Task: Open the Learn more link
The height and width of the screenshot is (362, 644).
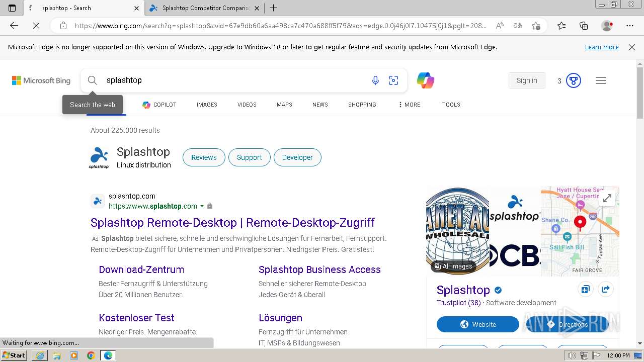Action: pos(602,47)
